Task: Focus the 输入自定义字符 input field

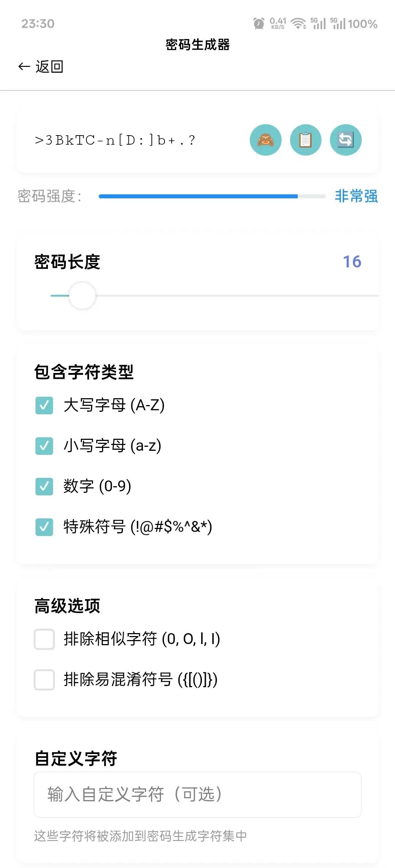Action: pos(197,795)
